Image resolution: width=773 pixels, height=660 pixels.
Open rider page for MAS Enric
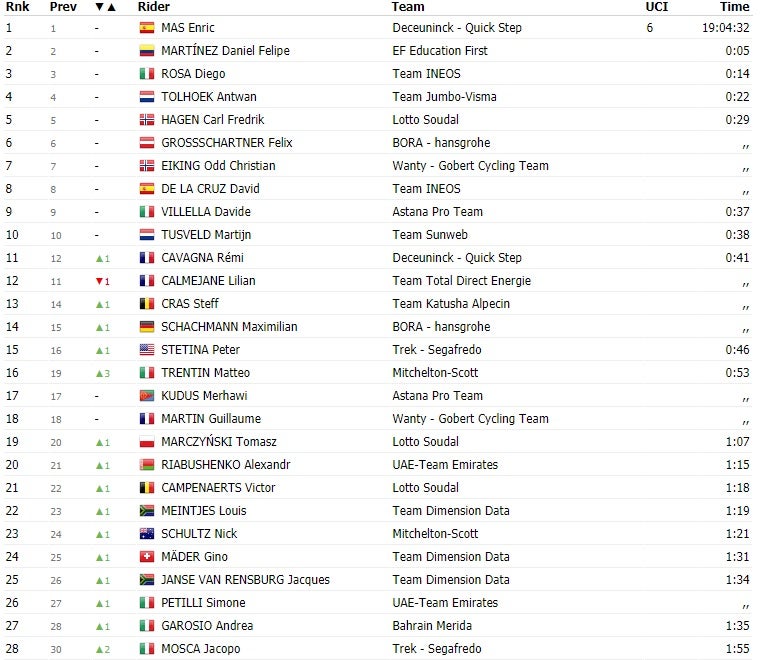point(188,28)
